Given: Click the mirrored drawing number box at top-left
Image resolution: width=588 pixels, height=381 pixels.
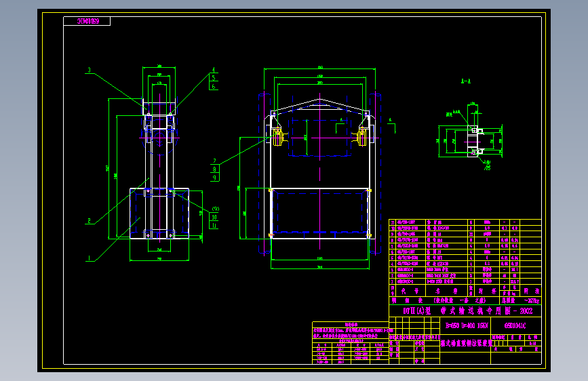Looking at the screenshot, I should point(87,22).
